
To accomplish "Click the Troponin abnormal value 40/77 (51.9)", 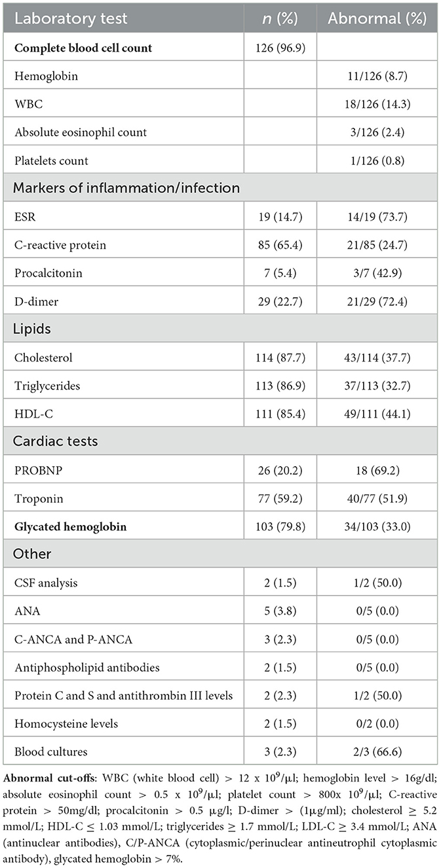I will 377,497.
